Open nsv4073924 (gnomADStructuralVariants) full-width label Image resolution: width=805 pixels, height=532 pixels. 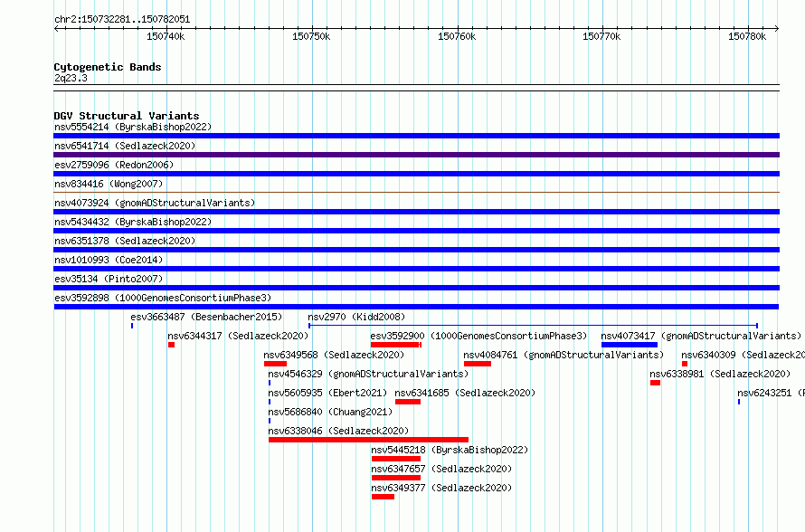(155, 203)
